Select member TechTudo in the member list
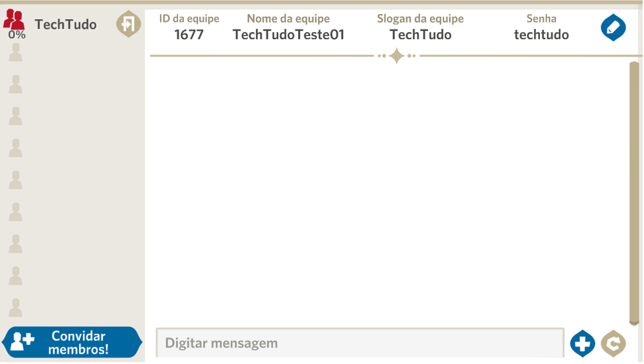The width and height of the screenshot is (644, 364). pyautogui.click(x=65, y=25)
